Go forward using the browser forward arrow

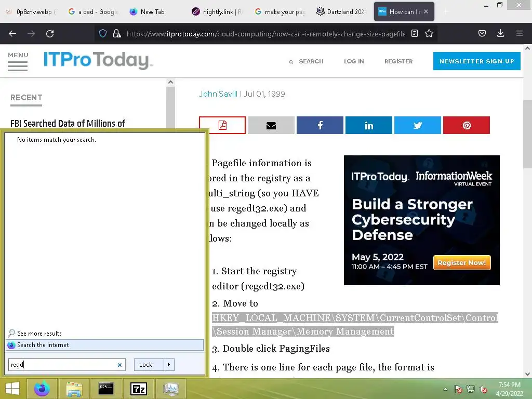coord(31,34)
